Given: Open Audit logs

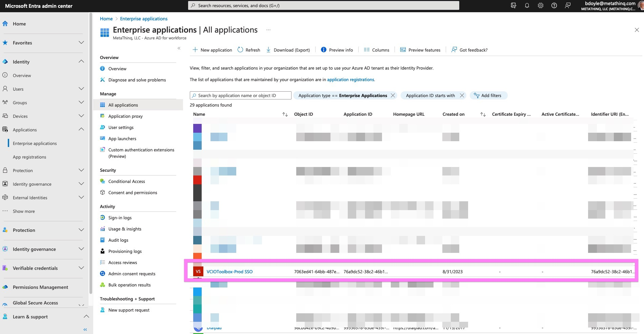Looking at the screenshot, I should click(x=118, y=240).
